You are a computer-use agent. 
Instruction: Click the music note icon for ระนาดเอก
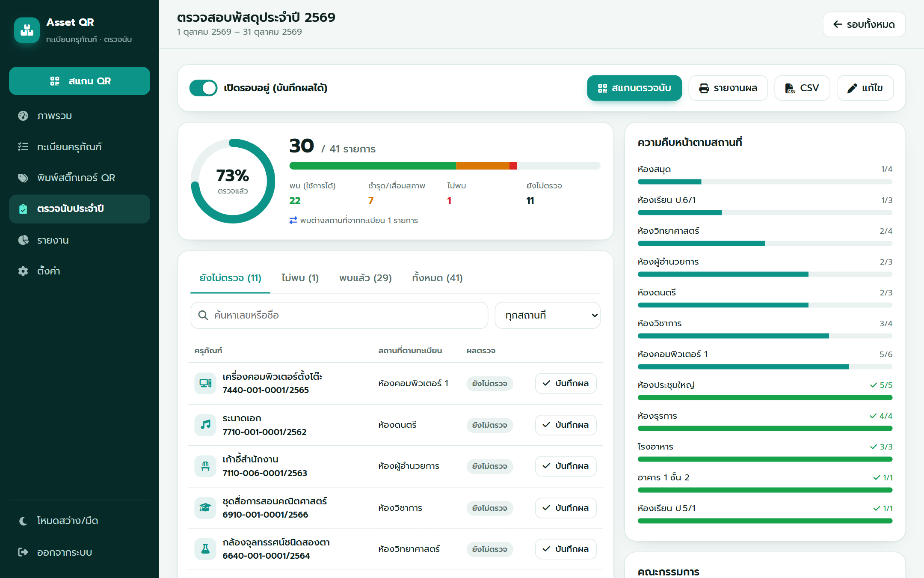coord(205,425)
